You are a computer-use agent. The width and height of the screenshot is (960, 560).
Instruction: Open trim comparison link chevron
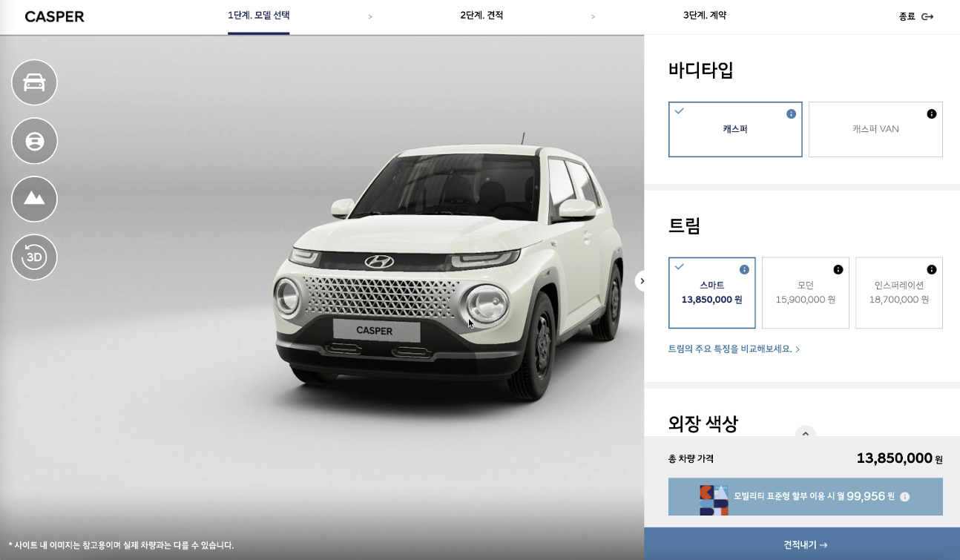pyautogui.click(x=798, y=349)
